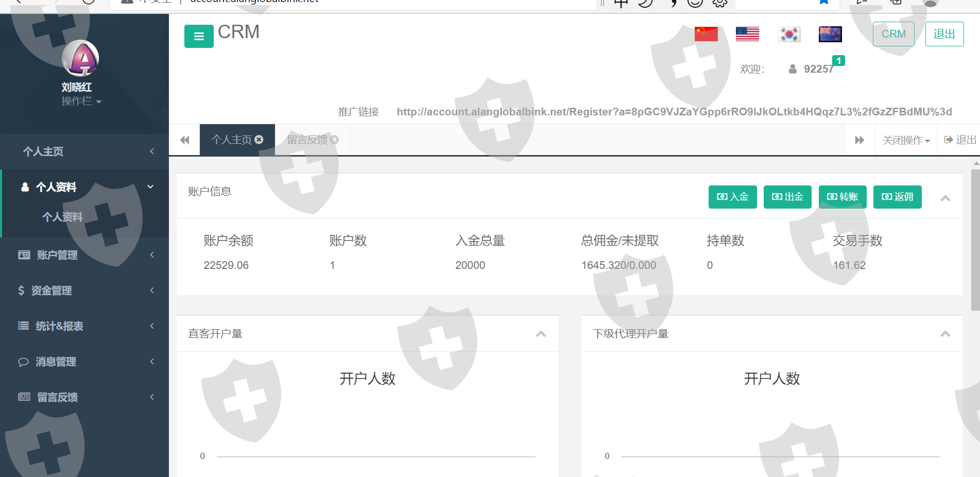Expand 资金管理 in the sidebar
Screen dimensions: 980x477
[84, 291]
